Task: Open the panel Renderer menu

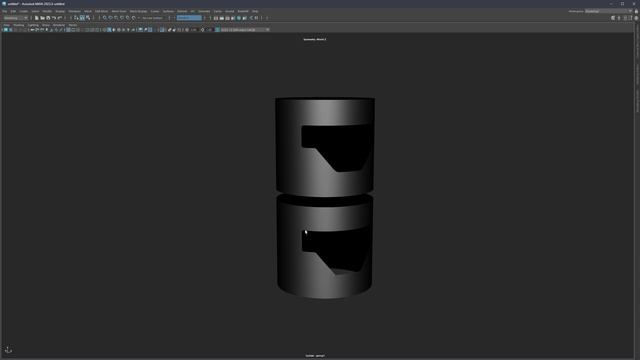Action: point(59,25)
